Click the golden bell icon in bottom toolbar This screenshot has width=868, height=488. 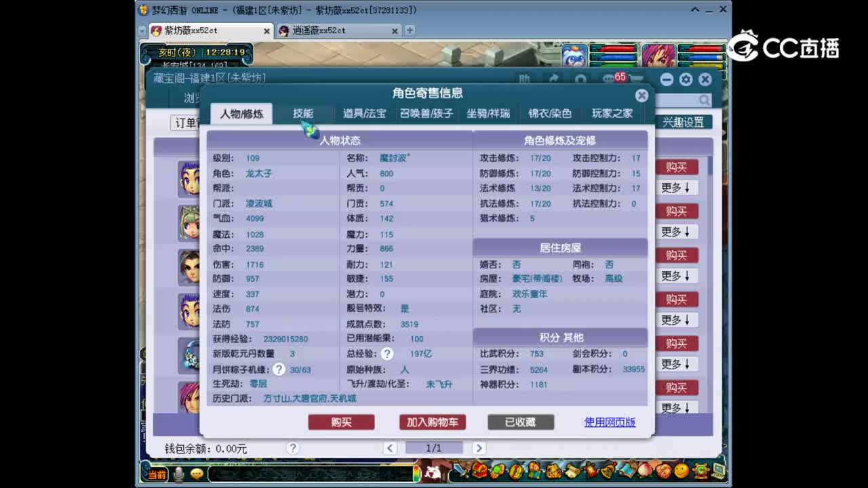tap(608, 470)
